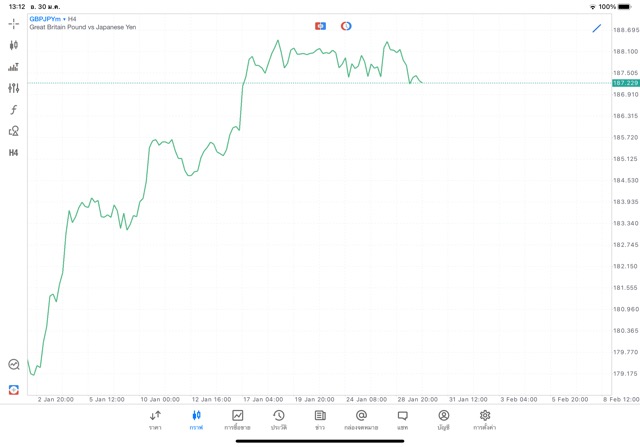Click the current price label 187.229
Viewport: 640px width, 447px height.
tap(625, 83)
